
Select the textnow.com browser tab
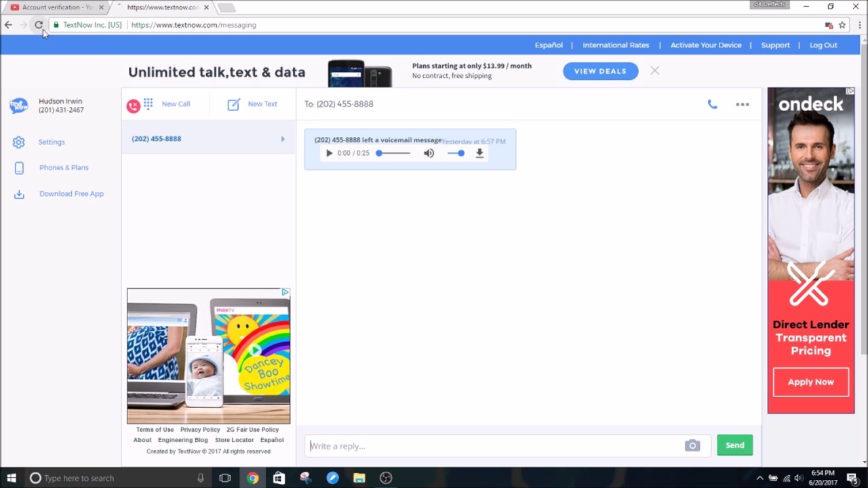163,7
